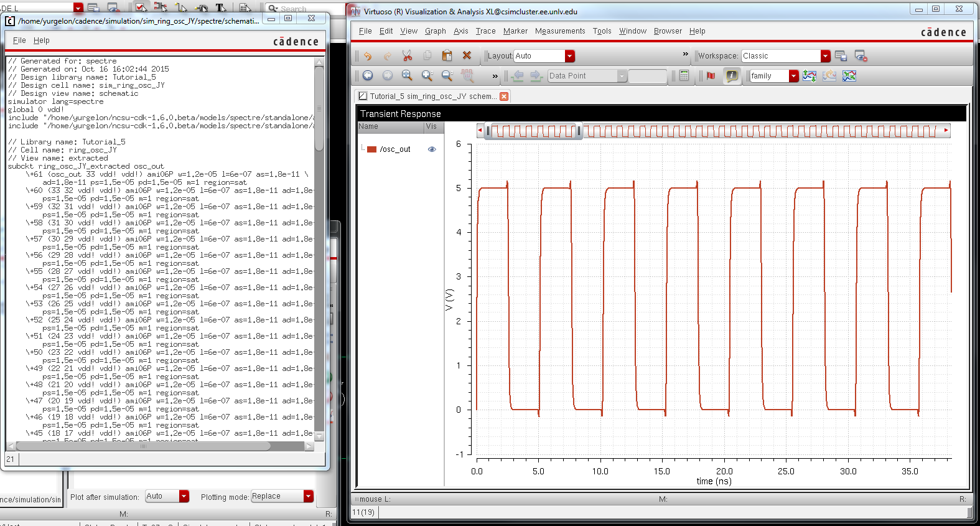The image size is (980, 526).
Task: Click the zoom in magnifier icon
Action: tap(427, 76)
